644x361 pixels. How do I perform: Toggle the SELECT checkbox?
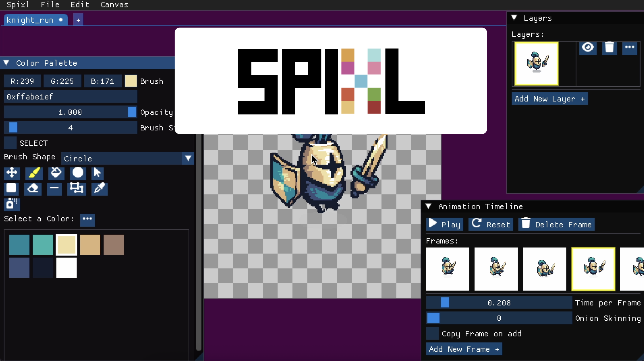pyautogui.click(x=10, y=143)
